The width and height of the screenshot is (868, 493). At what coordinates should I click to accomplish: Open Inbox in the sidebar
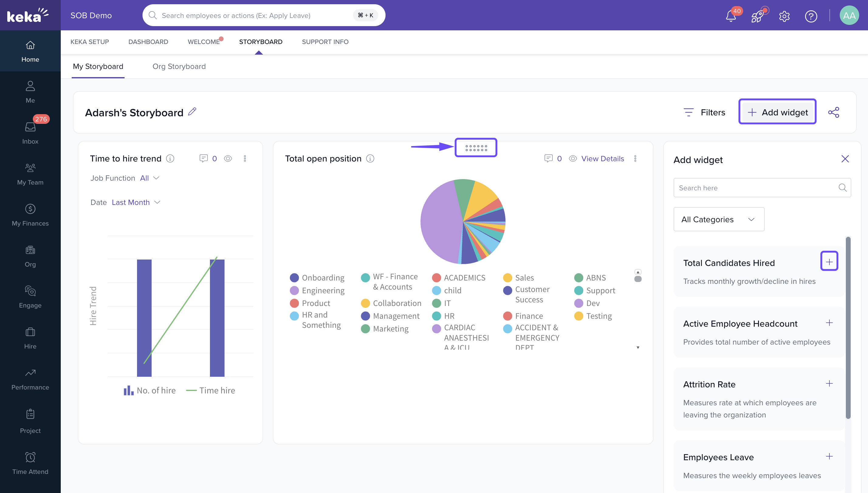coord(30,132)
